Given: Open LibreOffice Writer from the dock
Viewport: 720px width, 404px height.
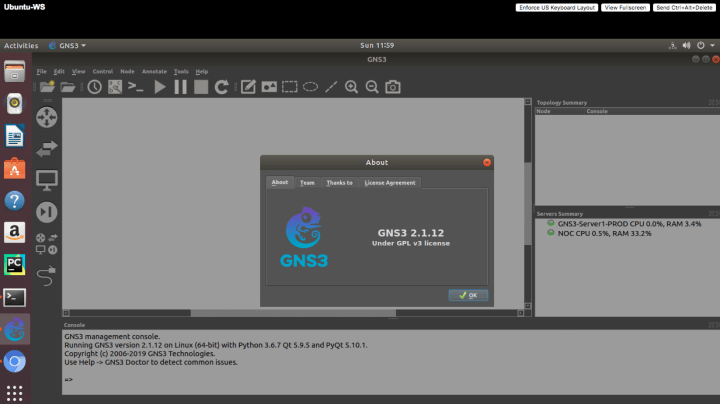Looking at the screenshot, I should pos(15,136).
